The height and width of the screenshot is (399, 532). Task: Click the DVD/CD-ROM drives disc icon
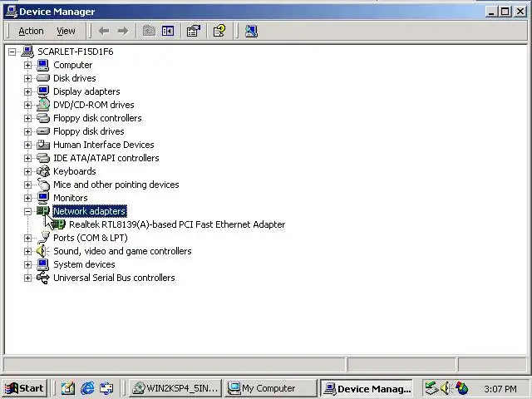pyautogui.click(x=43, y=105)
